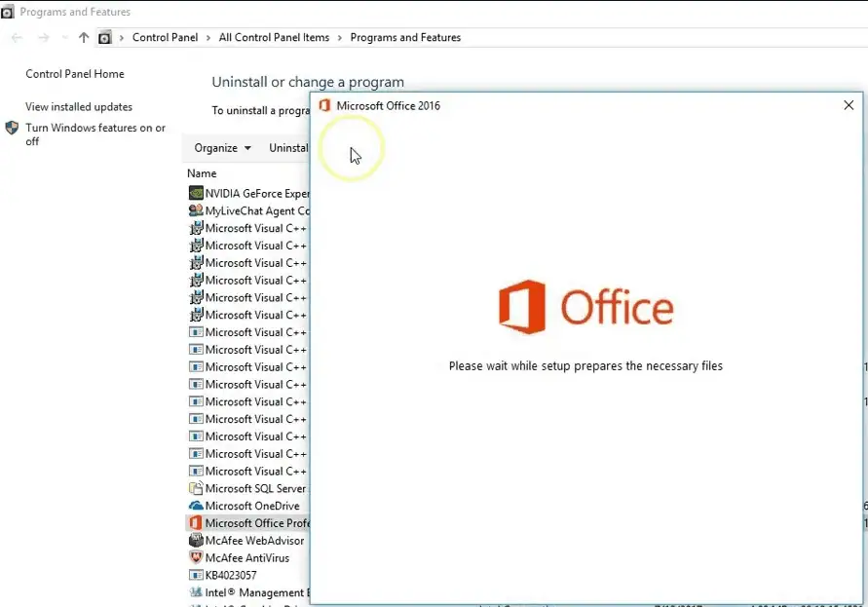
Task: Click the Intel Management Engine icon
Action: [x=196, y=592]
